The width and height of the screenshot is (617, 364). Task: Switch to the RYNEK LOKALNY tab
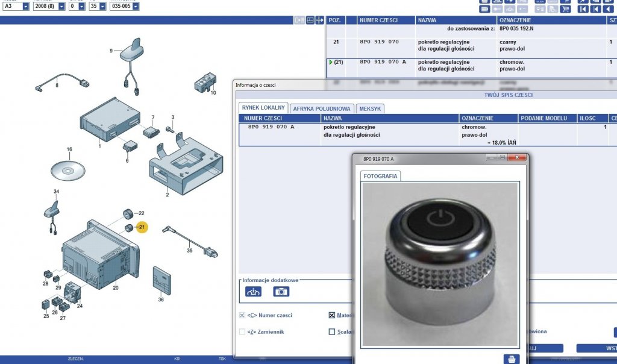[x=263, y=108]
